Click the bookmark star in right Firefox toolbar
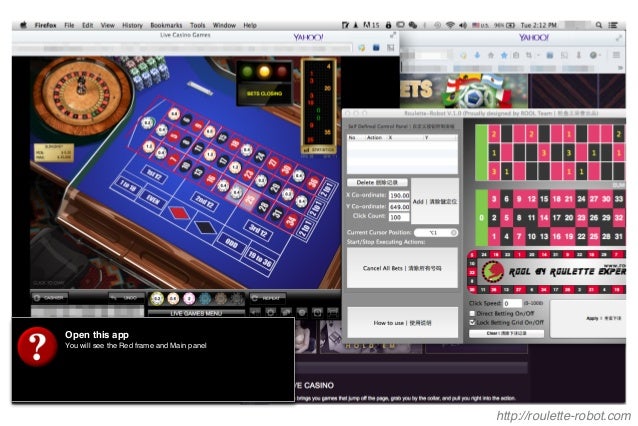The height and width of the screenshot is (426, 638). pos(504,55)
